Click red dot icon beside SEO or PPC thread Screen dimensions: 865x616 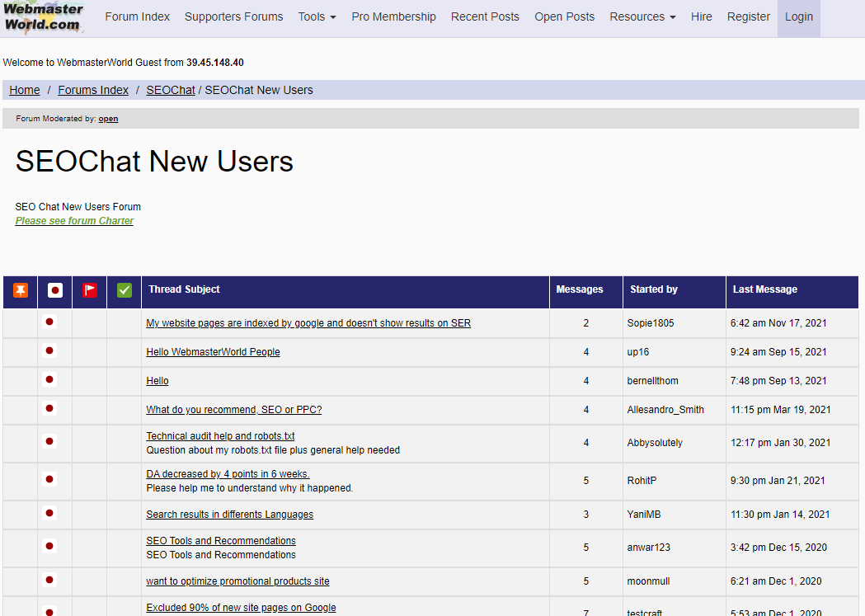(x=49, y=409)
